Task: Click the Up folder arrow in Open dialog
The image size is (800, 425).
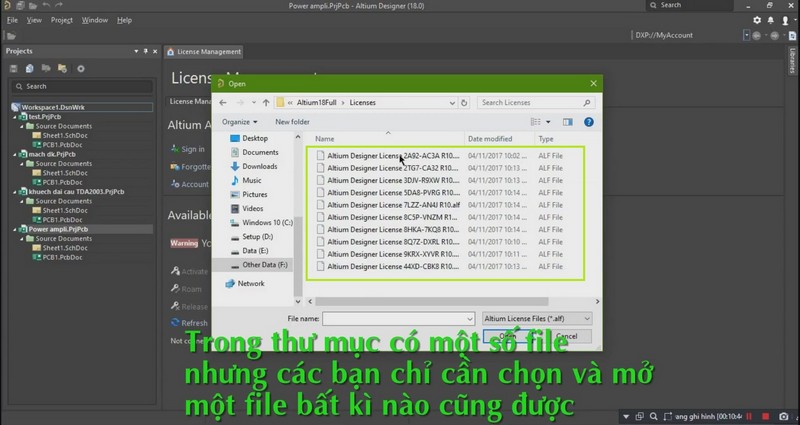Action: click(x=265, y=102)
